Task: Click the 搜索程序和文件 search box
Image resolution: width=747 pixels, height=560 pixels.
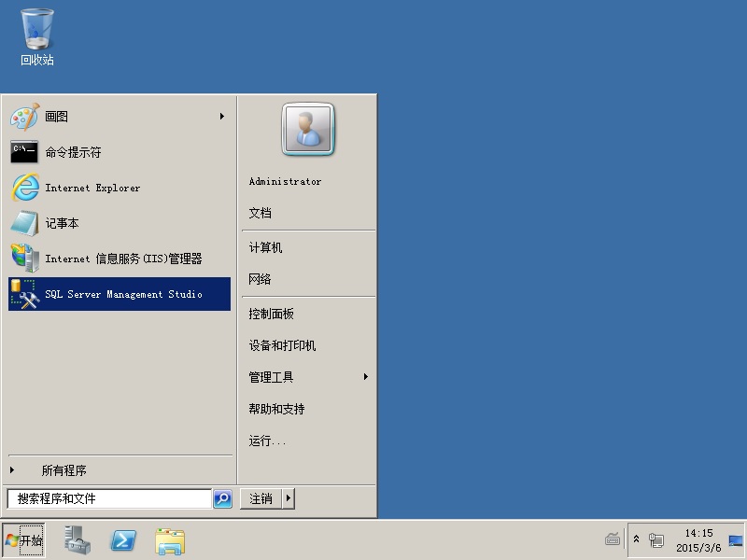Action: (x=109, y=499)
